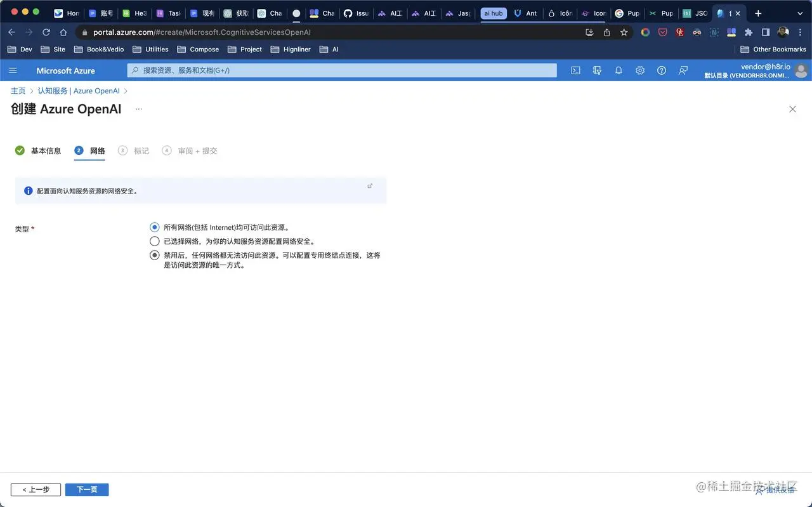Open the Dev bookmarks folder
This screenshot has width=812, height=507.
[x=20, y=49]
